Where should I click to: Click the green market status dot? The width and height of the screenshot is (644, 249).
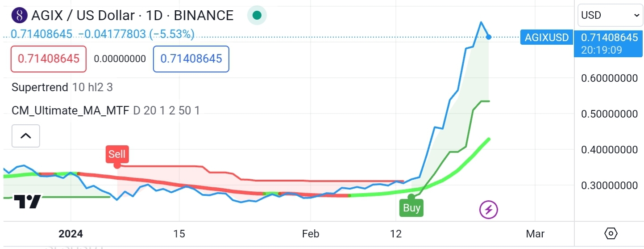point(257,15)
